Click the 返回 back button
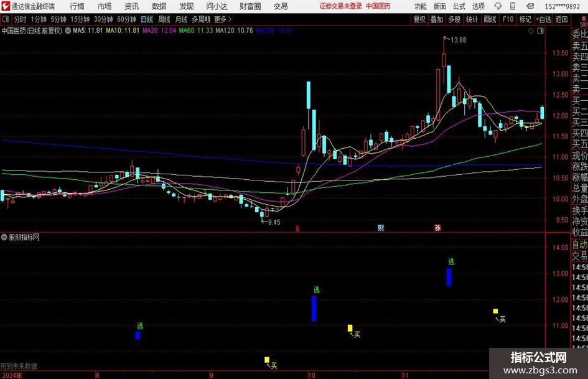 (561, 19)
